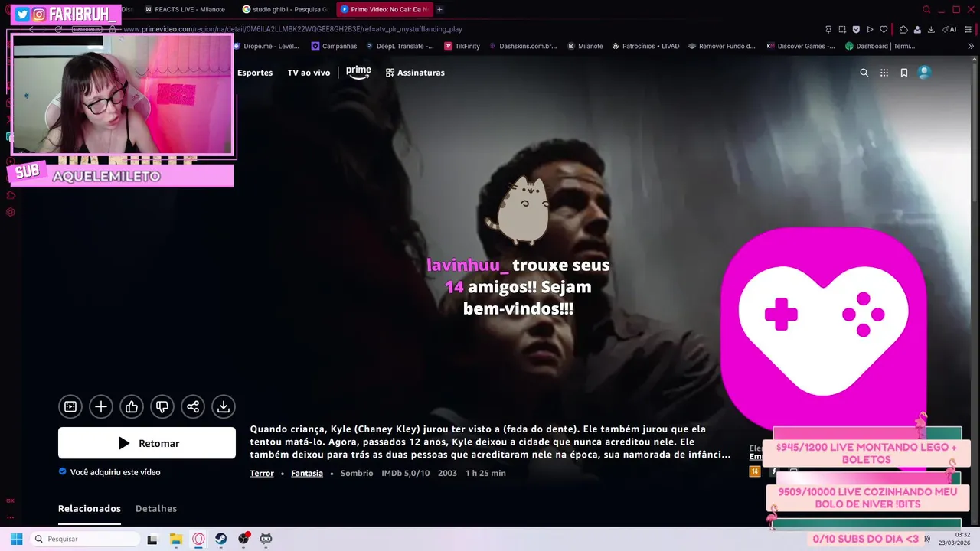Open browser account profile icon
This screenshot has height=551, width=980.
pos(917,29)
